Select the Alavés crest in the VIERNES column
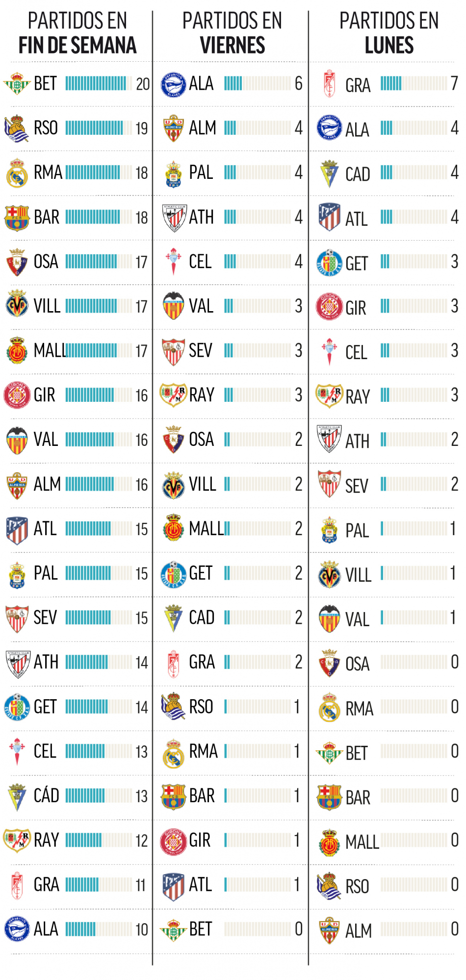The height and width of the screenshot is (980, 466). [173, 85]
